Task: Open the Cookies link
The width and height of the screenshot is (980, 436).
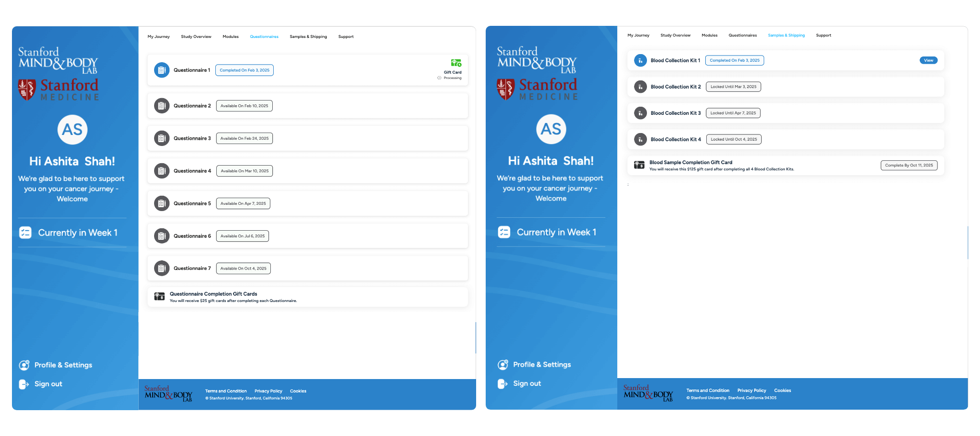Action: point(298,391)
